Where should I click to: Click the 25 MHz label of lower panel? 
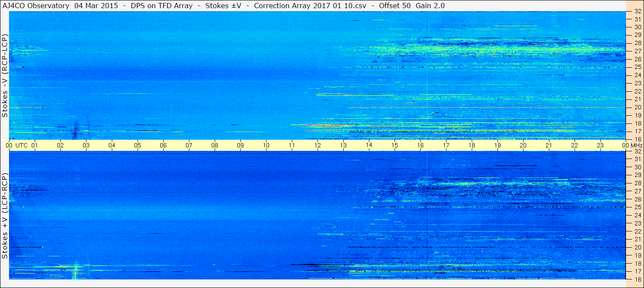tap(637, 207)
